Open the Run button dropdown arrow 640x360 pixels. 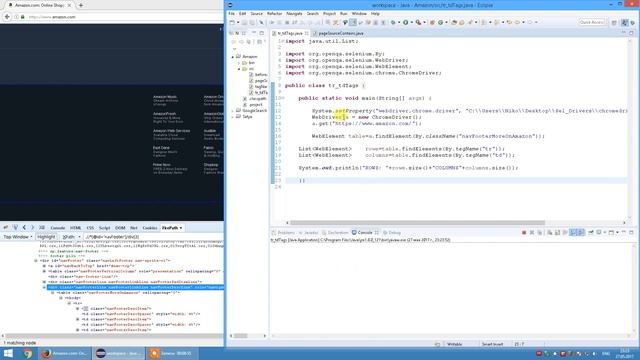[411, 22]
